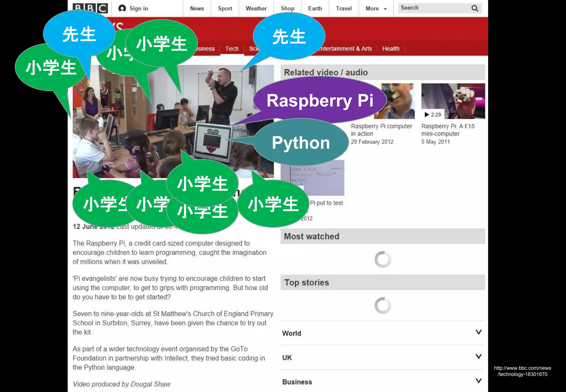Open the Weather page
Viewport: 566px width, 392px height.
click(x=256, y=9)
